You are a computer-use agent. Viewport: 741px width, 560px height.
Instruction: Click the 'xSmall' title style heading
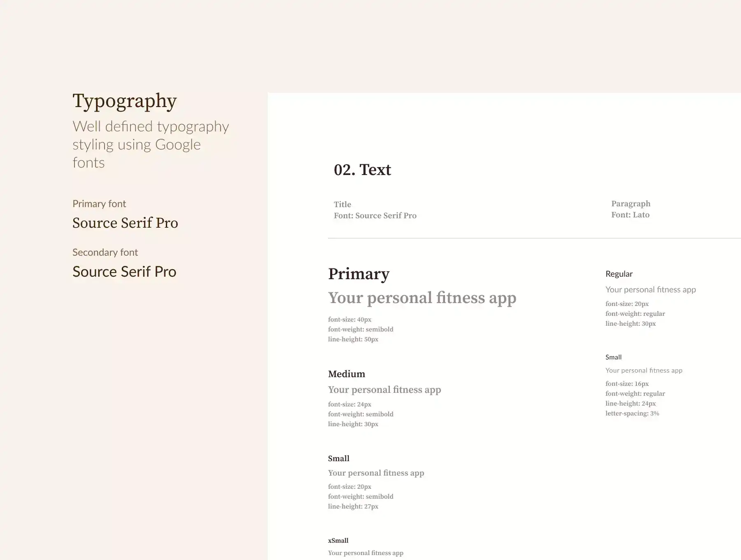tap(338, 541)
